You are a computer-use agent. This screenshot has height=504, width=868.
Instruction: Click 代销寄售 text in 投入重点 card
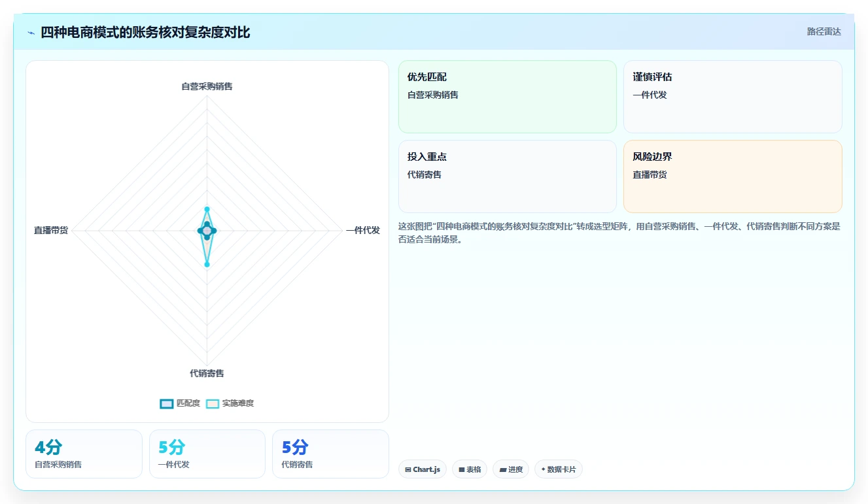point(425,175)
